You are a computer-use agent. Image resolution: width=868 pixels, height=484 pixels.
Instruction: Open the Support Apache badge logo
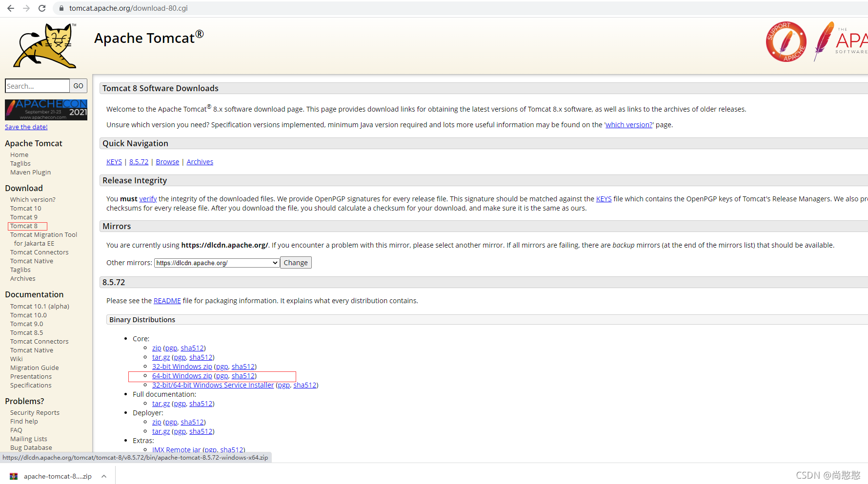pos(786,42)
